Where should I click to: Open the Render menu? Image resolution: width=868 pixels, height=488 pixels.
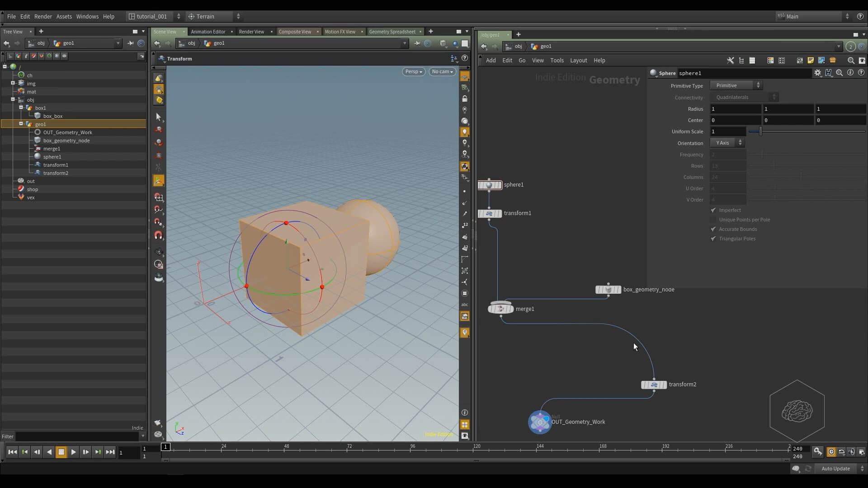point(43,16)
